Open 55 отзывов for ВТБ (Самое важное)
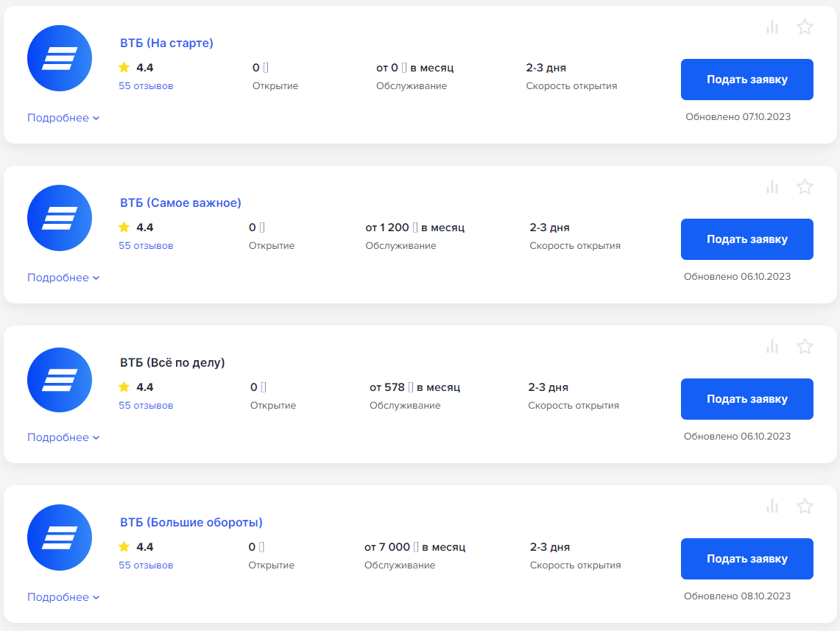The height and width of the screenshot is (631, 840). 146,245
